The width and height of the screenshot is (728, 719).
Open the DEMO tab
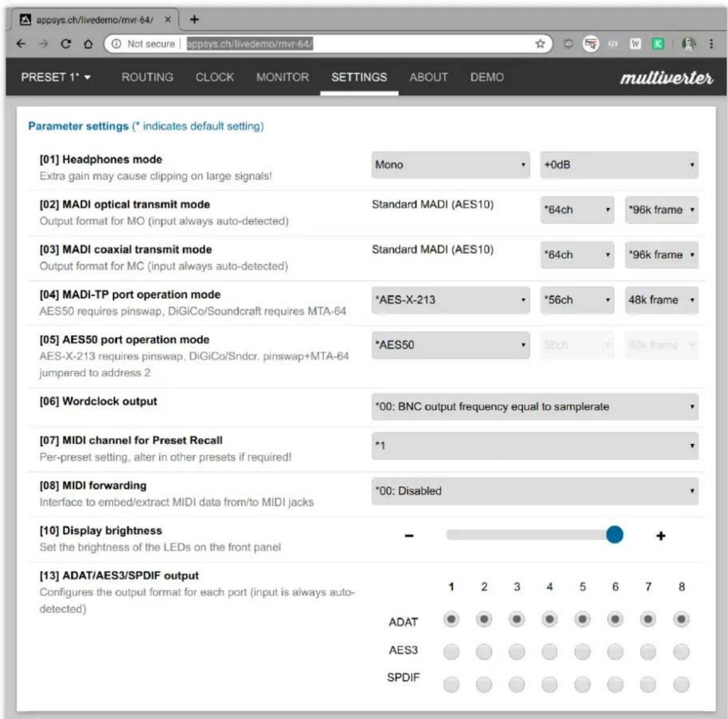(487, 77)
